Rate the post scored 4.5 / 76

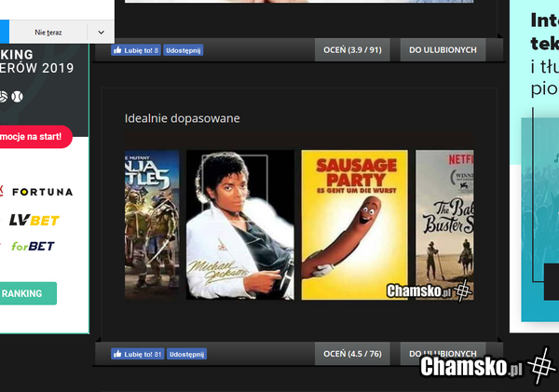353,354
